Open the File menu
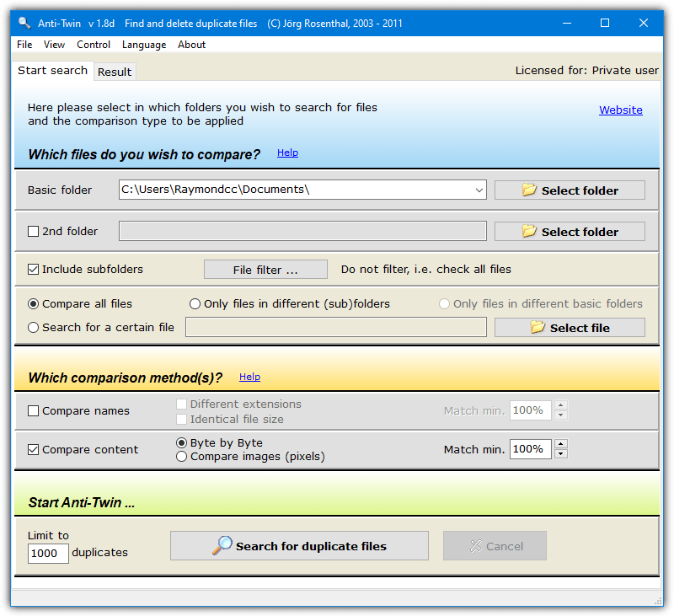Viewport: 674px width, 616px height. pyautogui.click(x=24, y=45)
